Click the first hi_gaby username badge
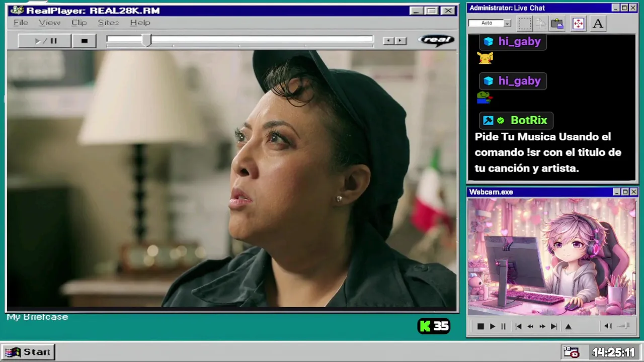The image size is (644, 362). 513,42
